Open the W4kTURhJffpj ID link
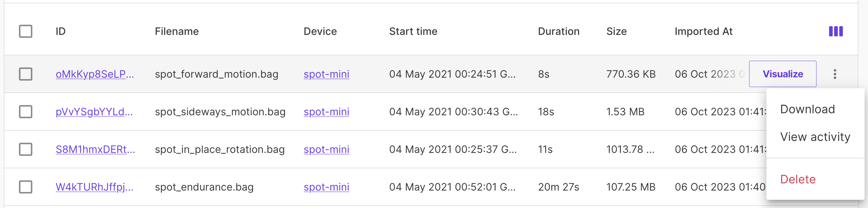The height and width of the screenshot is (208, 868). coord(94,187)
